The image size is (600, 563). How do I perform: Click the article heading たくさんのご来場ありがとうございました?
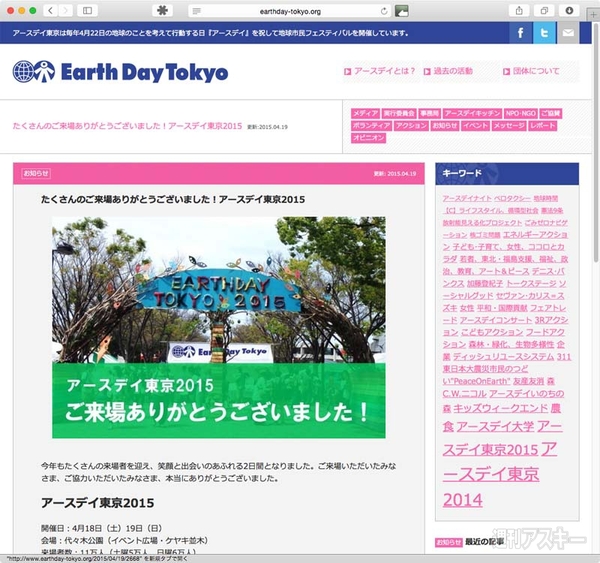click(173, 199)
